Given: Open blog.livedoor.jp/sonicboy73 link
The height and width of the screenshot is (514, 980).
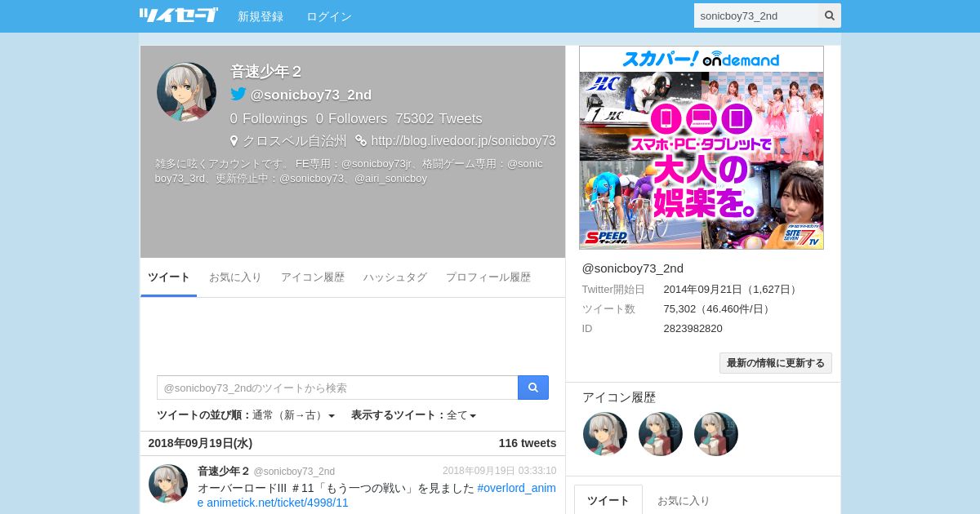Looking at the screenshot, I should coord(464,140).
